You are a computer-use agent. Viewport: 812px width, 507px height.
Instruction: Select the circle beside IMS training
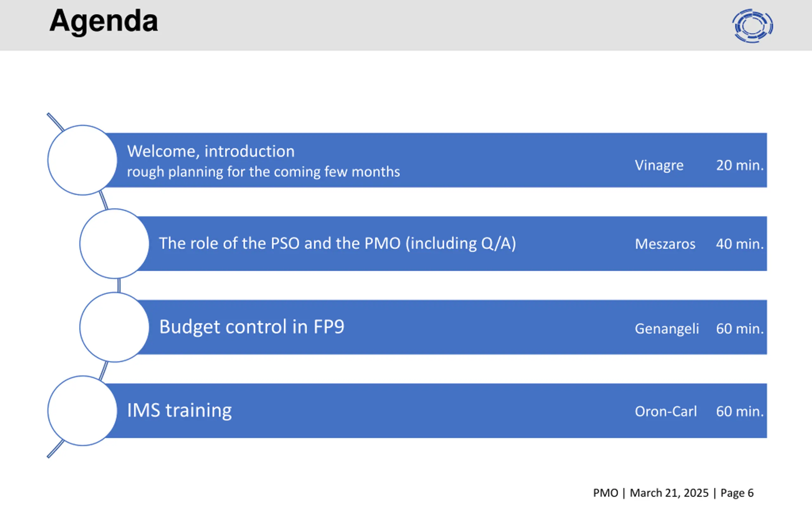(x=82, y=411)
